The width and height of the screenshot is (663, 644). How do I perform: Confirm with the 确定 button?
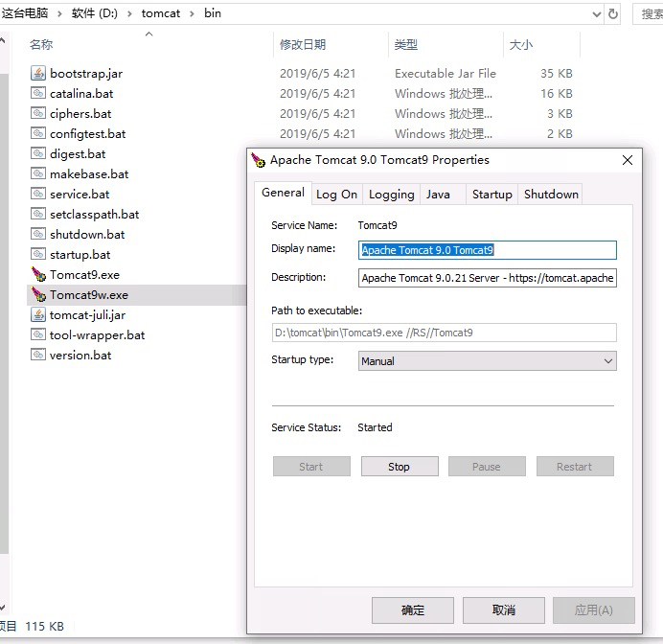pyautogui.click(x=412, y=610)
